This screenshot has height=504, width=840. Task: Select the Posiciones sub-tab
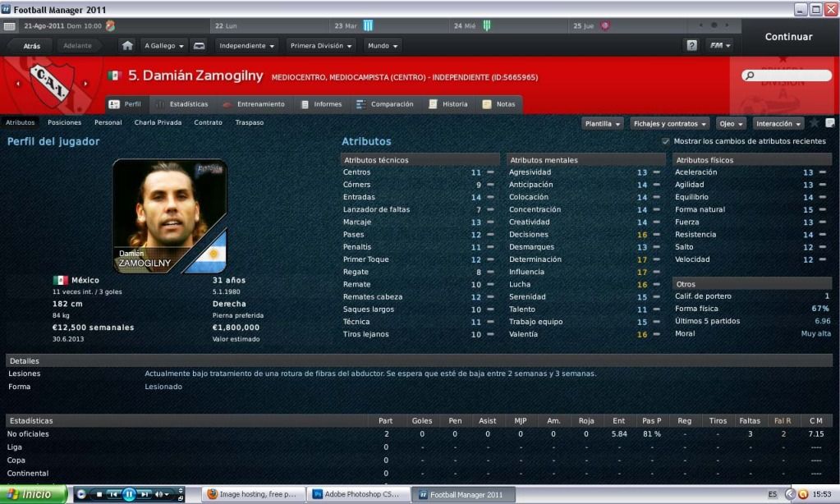64,122
